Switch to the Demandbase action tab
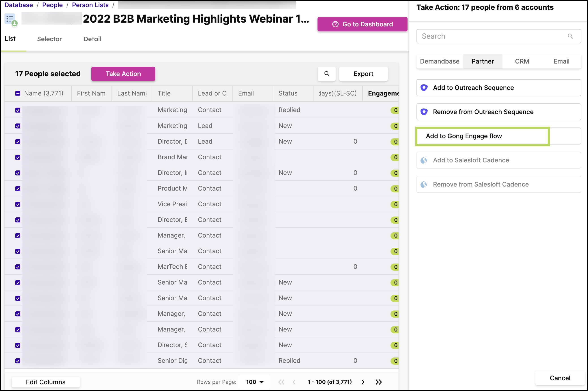This screenshot has height=391, width=588. [439, 61]
